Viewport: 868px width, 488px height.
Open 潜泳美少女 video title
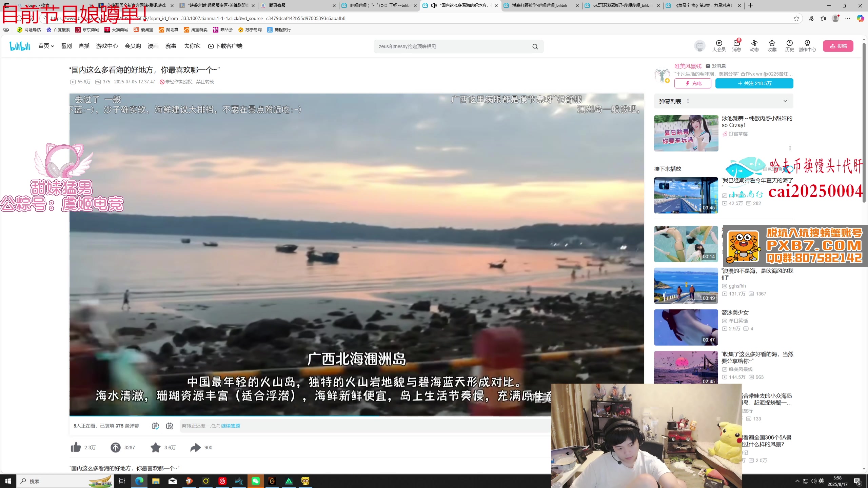point(735,312)
